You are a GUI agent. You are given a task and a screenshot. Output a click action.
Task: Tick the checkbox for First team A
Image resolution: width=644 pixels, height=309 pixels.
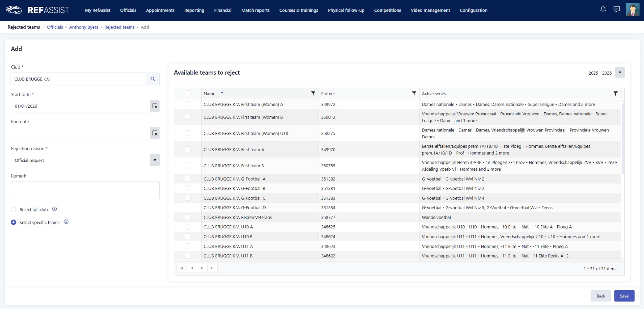(x=188, y=149)
